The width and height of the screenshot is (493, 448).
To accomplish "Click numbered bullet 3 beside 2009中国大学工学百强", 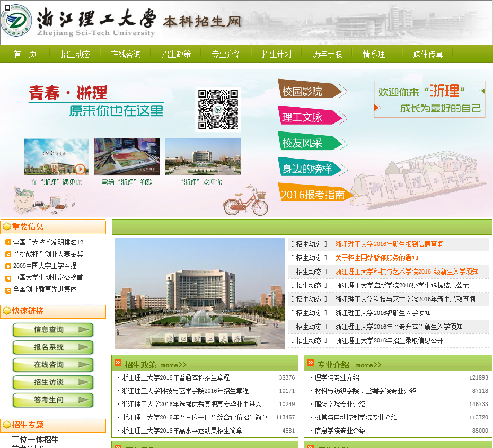I will pyautogui.click(x=8, y=266).
